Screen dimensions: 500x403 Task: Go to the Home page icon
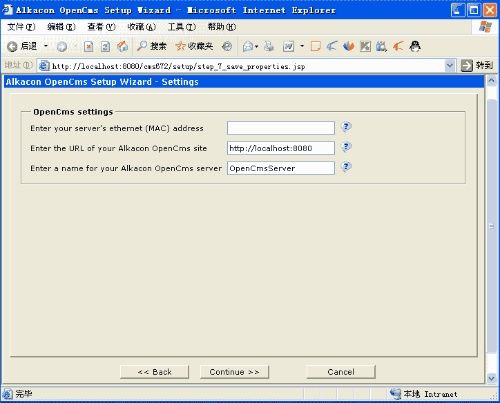122,46
